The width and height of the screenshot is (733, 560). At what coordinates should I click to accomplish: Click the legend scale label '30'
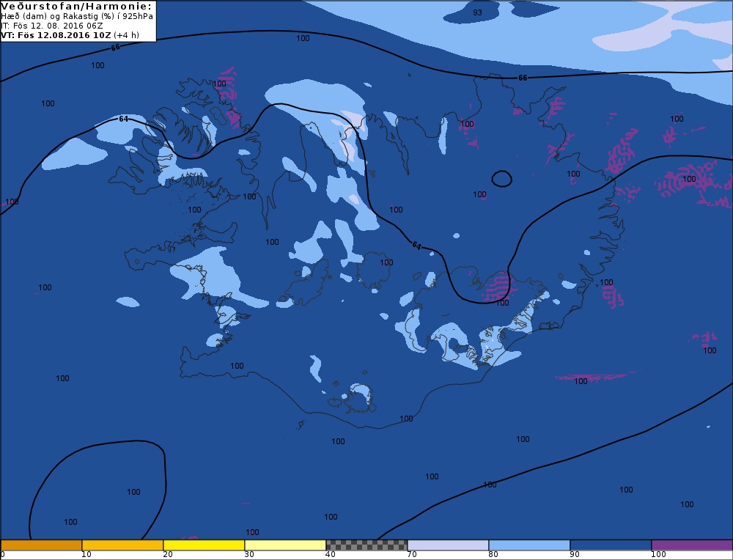[249, 555]
